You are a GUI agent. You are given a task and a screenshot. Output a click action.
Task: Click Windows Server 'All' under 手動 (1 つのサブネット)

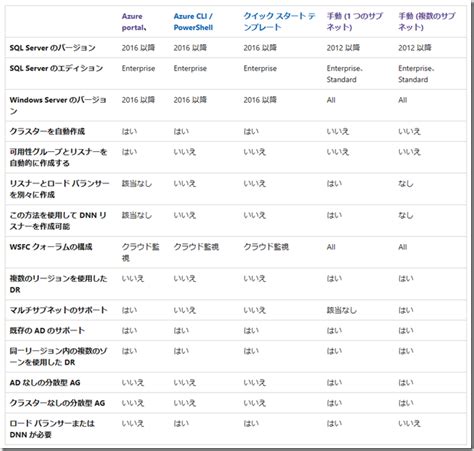[x=331, y=100]
